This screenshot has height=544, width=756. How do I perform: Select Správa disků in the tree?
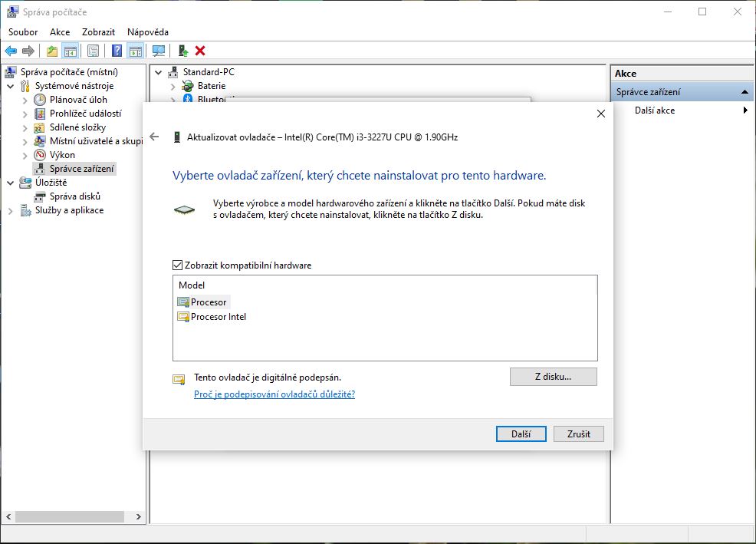(74, 196)
